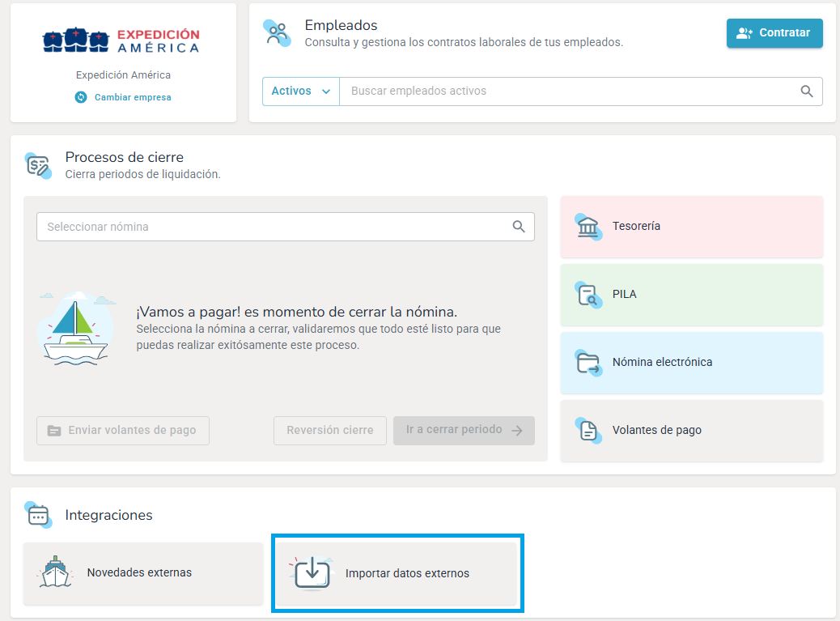This screenshot has width=840, height=621.
Task: Open the Volantes de pago card
Action: 692,431
